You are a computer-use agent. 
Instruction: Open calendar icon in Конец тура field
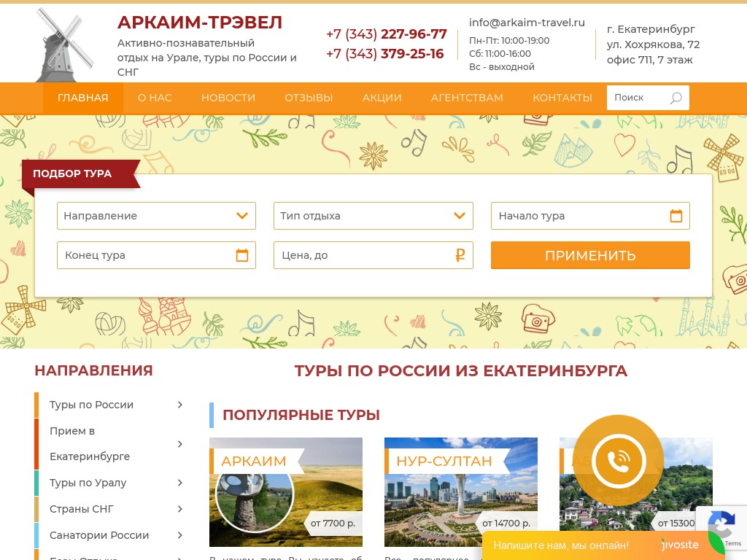pos(242,255)
